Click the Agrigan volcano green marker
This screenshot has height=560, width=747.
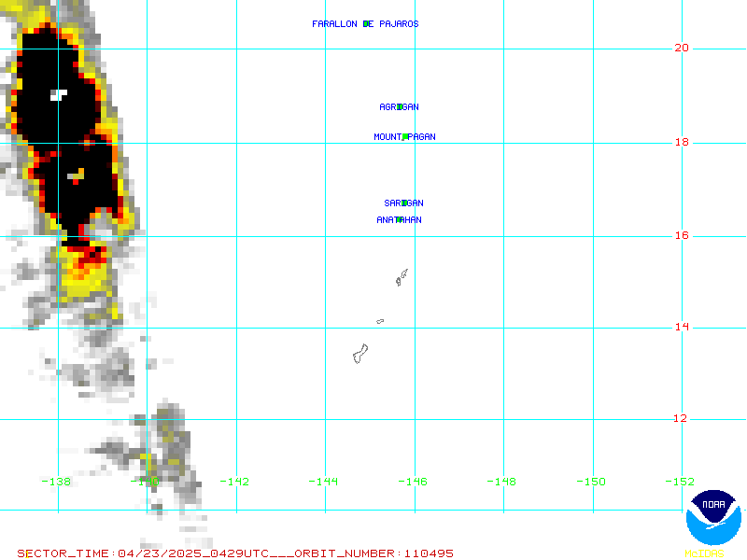click(401, 107)
